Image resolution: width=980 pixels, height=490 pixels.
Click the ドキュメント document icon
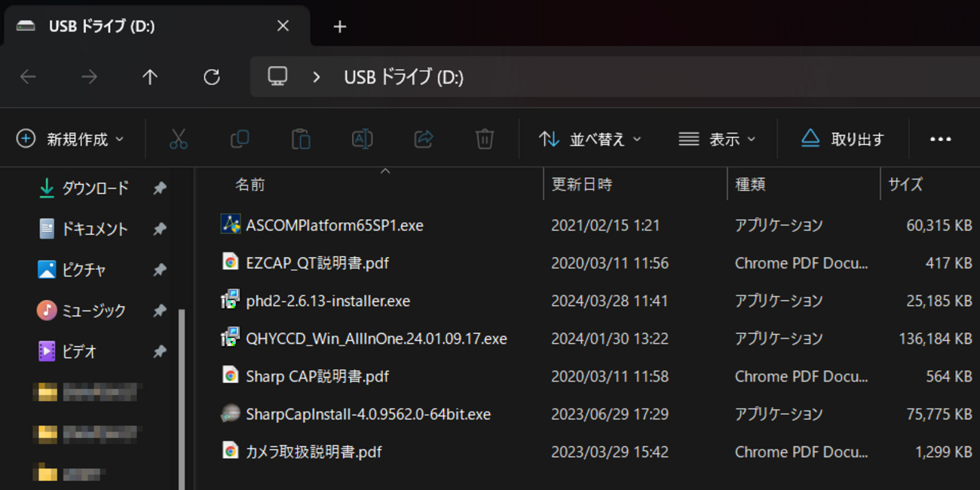pos(47,228)
